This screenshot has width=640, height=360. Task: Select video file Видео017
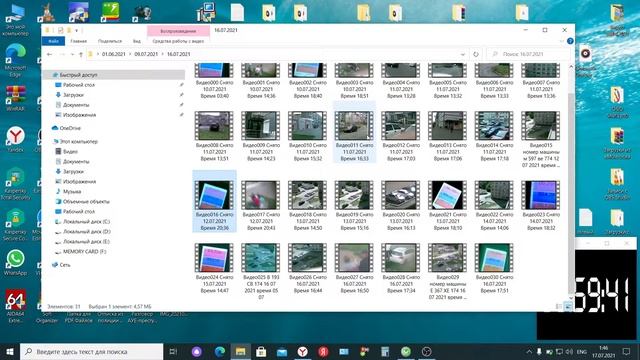coord(261,205)
